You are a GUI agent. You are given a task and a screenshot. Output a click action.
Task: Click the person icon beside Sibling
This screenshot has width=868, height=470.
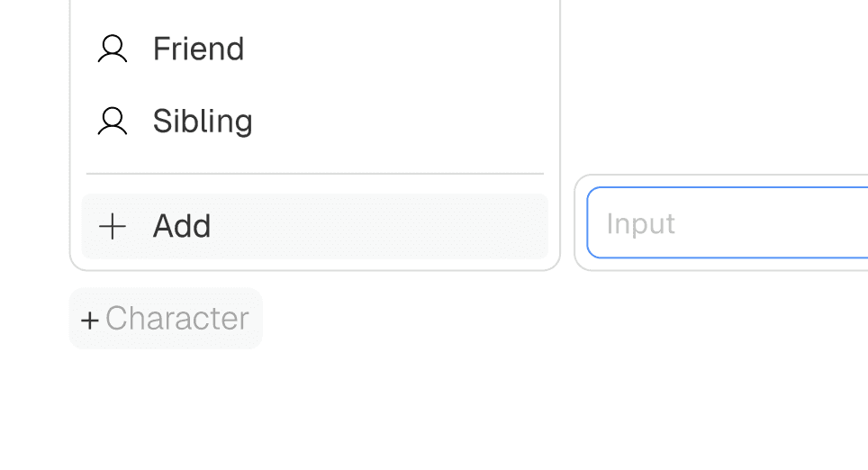click(113, 121)
